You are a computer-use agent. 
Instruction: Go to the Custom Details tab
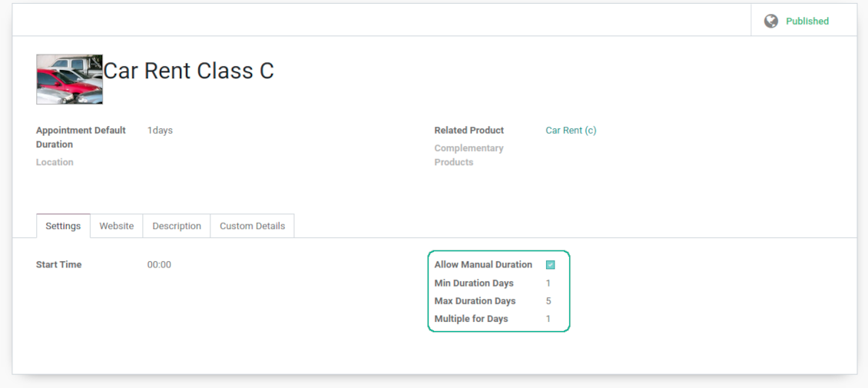252,226
